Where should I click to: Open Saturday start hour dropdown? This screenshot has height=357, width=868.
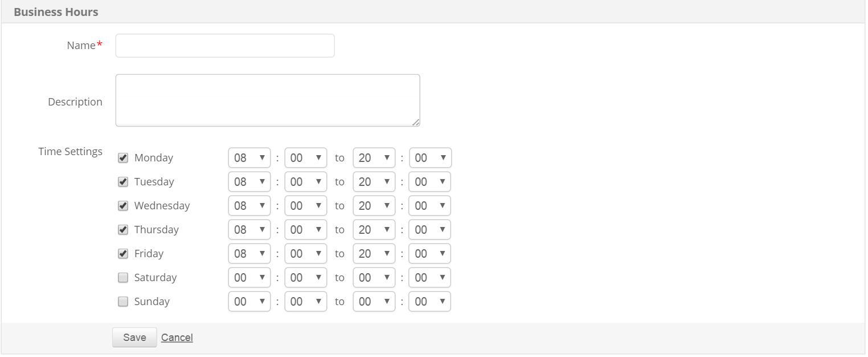pyautogui.click(x=249, y=278)
